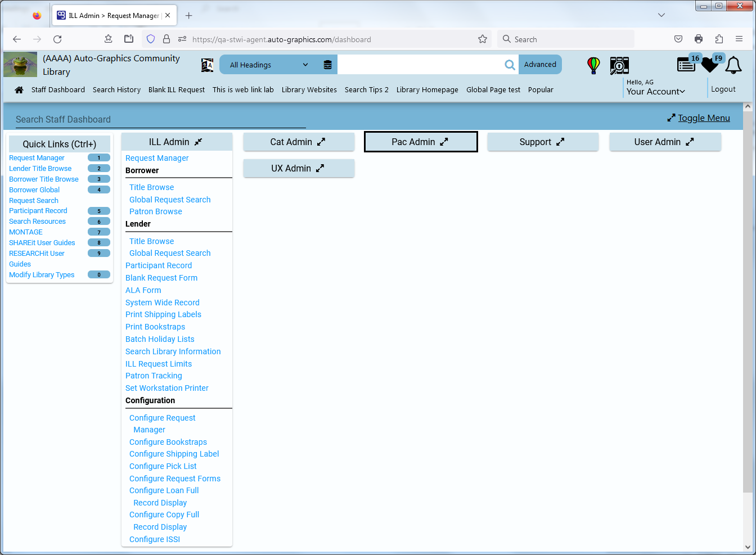The width and height of the screenshot is (756, 555).
Task: Open Configure ISSI link
Action: [x=155, y=539]
